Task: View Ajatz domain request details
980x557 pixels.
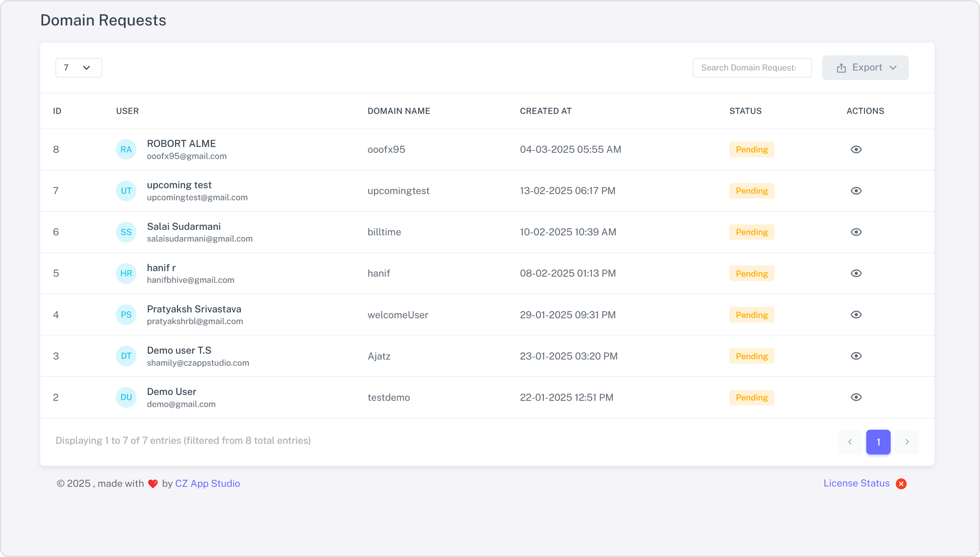Action: (x=856, y=356)
